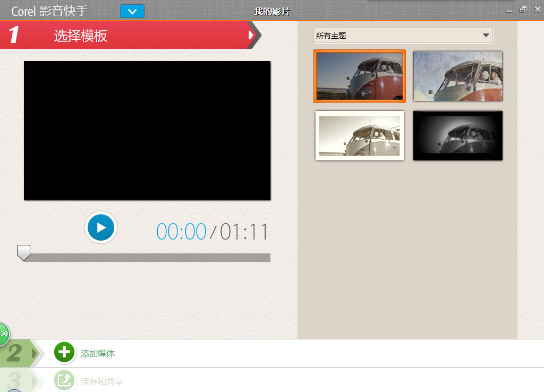Click the preview timeline scrubber handle
The image size is (544, 392).
(x=23, y=252)
